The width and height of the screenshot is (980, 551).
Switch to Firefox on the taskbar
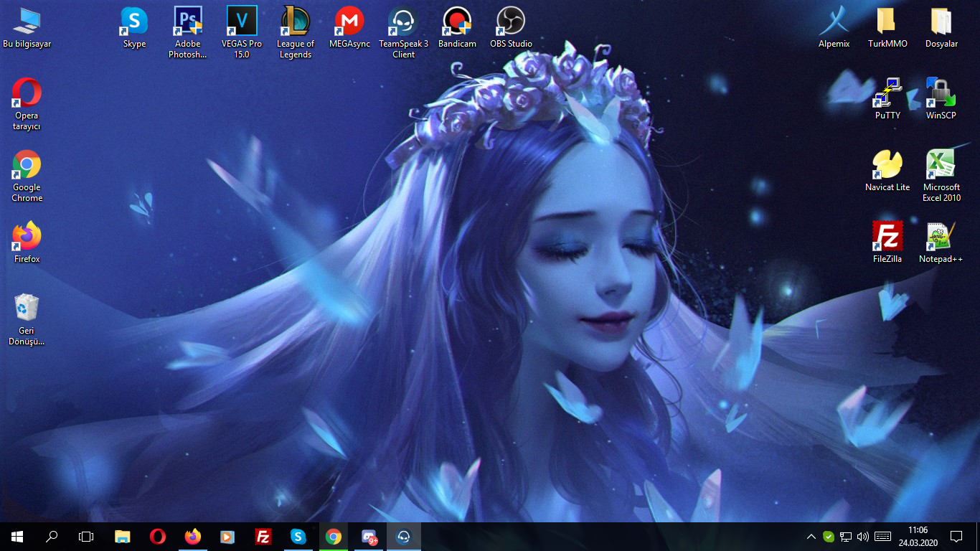pyautogui.click(x=192, y=537)
